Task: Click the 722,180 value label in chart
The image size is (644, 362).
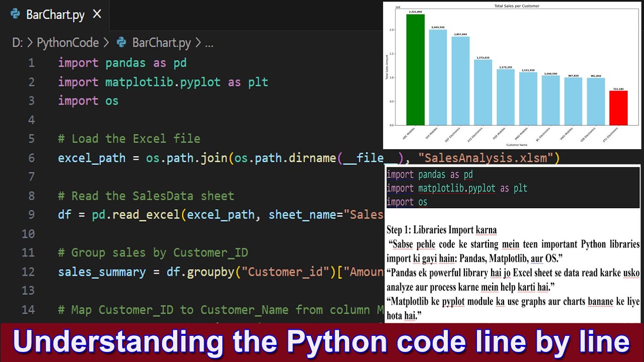Action: tap(618, 88)
